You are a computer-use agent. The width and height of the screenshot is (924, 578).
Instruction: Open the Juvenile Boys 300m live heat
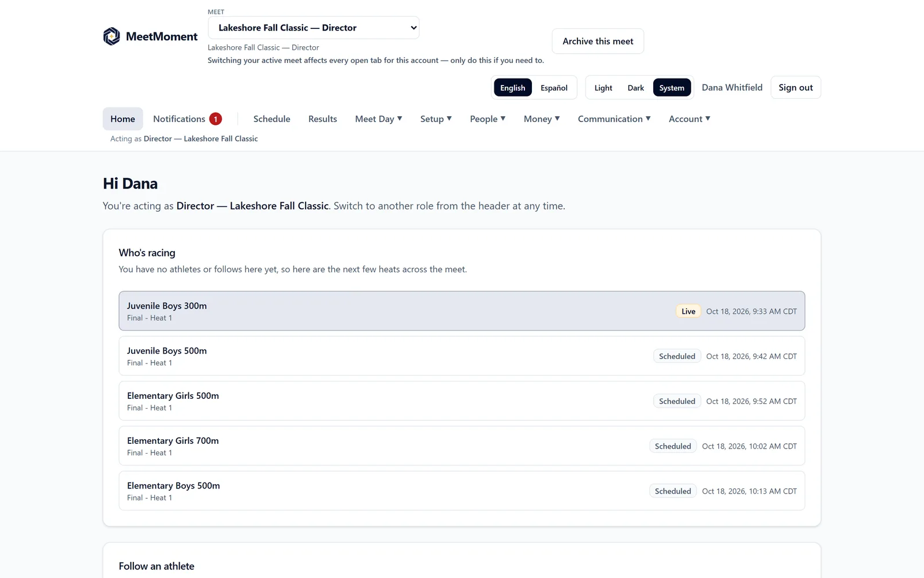click(462, 311)
